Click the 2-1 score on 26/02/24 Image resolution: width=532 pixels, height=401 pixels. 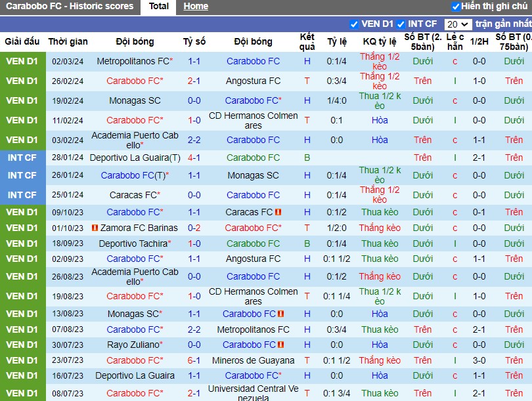tap(194, 81)
